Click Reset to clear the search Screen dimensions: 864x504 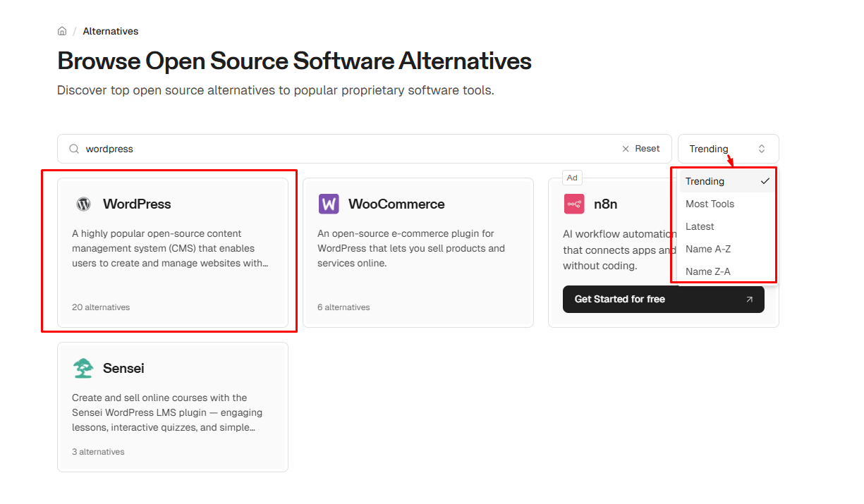647,148
